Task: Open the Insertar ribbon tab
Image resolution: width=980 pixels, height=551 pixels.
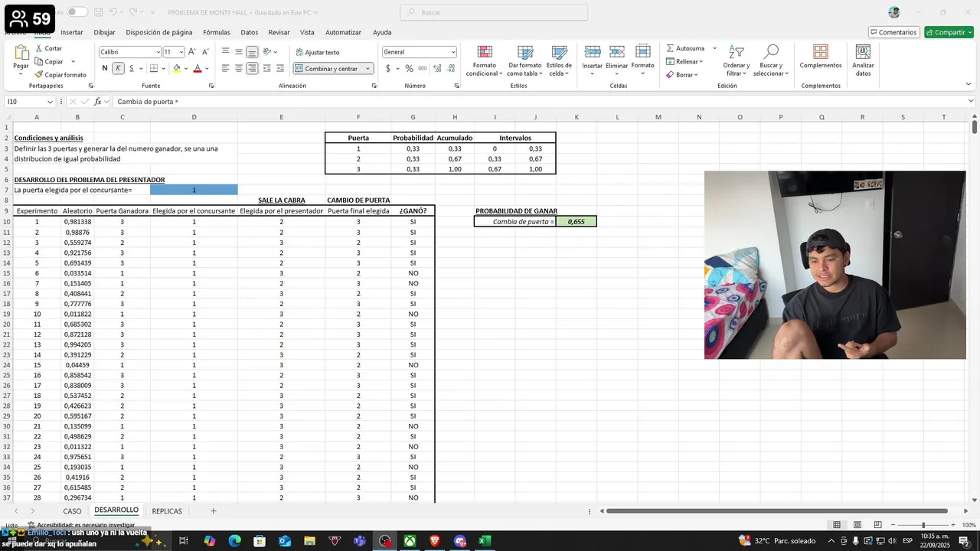Action: click(72, 32)
